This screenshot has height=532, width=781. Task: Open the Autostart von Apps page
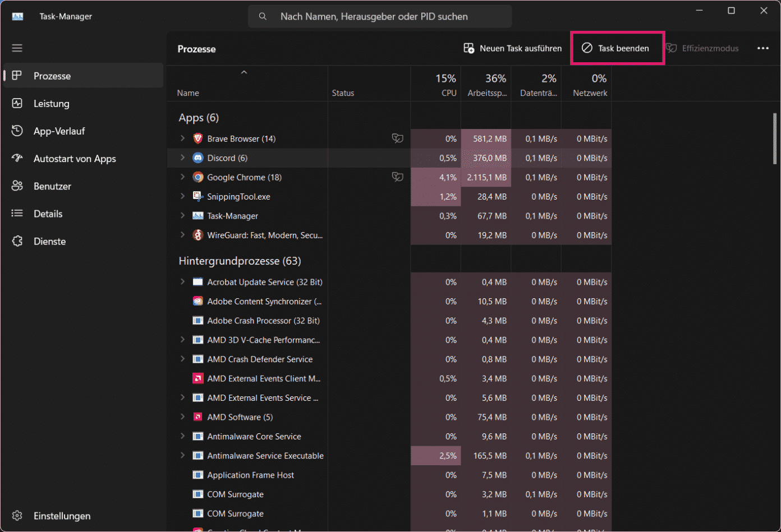tap(74, 159)
